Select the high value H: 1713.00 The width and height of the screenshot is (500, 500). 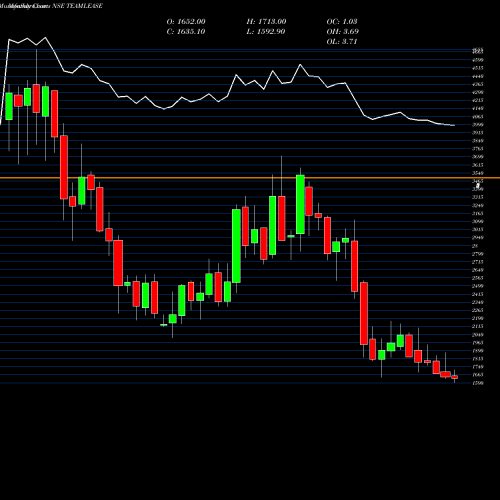coord(266,21)
